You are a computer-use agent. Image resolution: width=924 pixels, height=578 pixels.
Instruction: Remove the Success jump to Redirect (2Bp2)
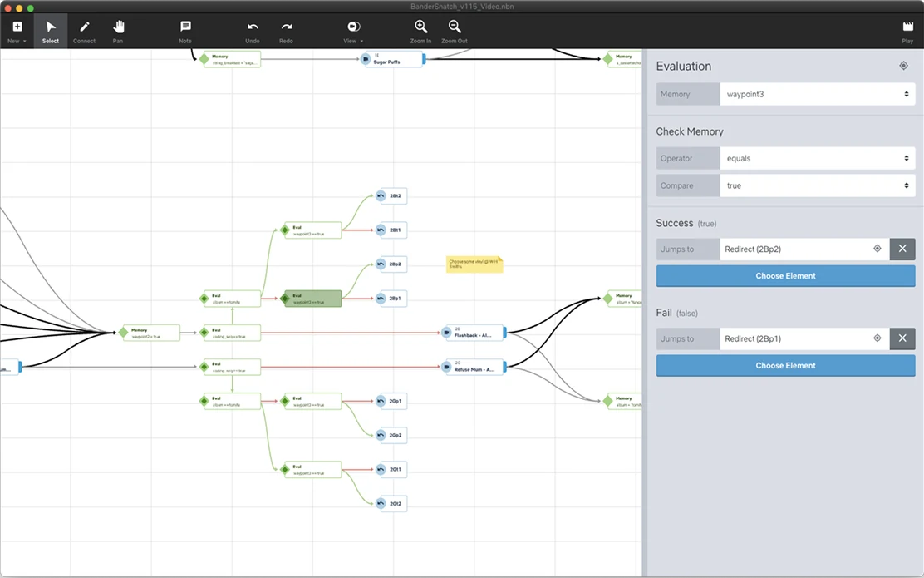(902, 249)
